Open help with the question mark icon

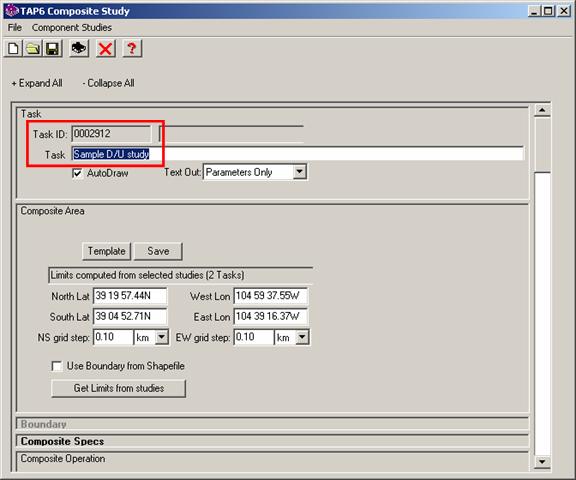132,48
